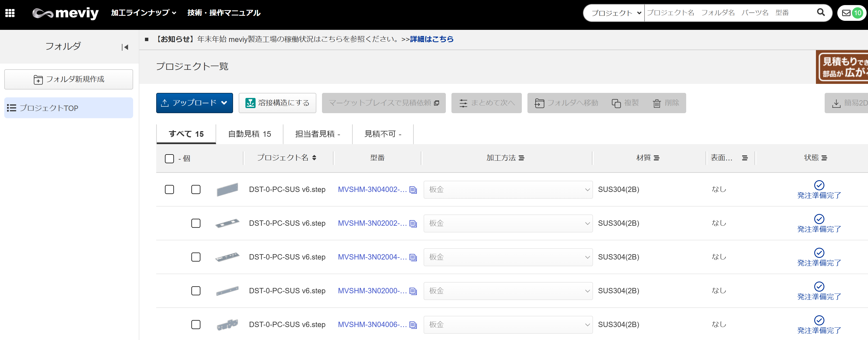Check the MVSHM-3N02002 row checkbox
868x340 pixels.
pyautogui.click(x=196, y=223)
